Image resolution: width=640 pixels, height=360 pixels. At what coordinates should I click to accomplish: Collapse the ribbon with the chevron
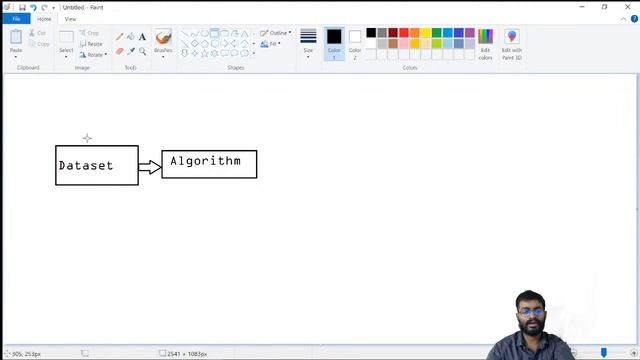[623, 19]
